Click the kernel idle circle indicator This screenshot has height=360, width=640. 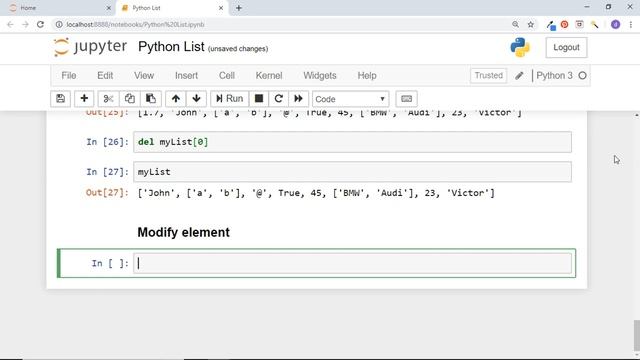[x=582, y=76]
